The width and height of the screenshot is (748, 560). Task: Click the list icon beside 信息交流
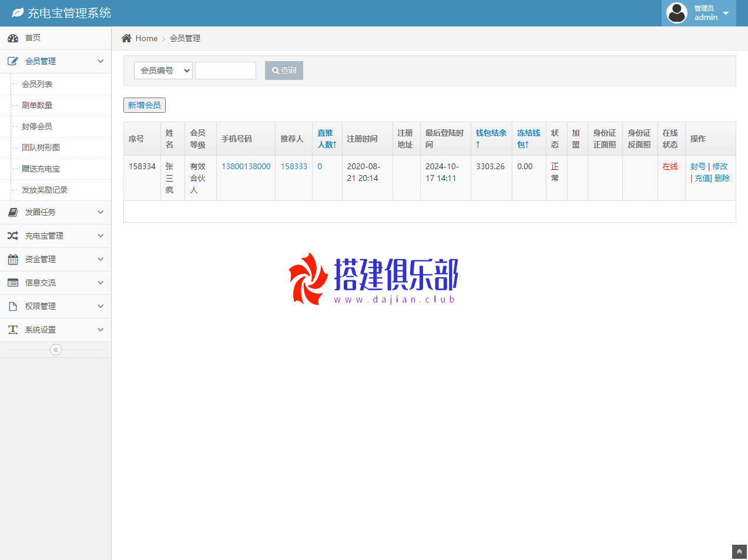pos(13,283)
